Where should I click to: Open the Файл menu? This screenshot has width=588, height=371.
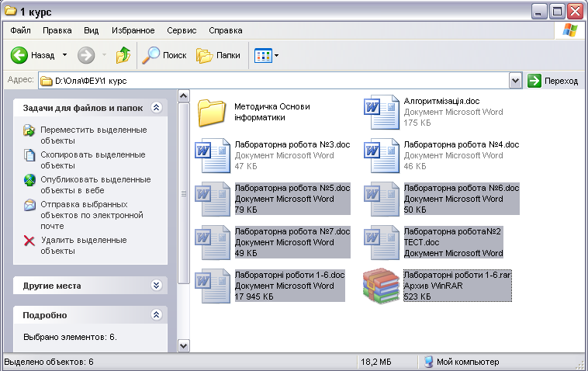20,30
